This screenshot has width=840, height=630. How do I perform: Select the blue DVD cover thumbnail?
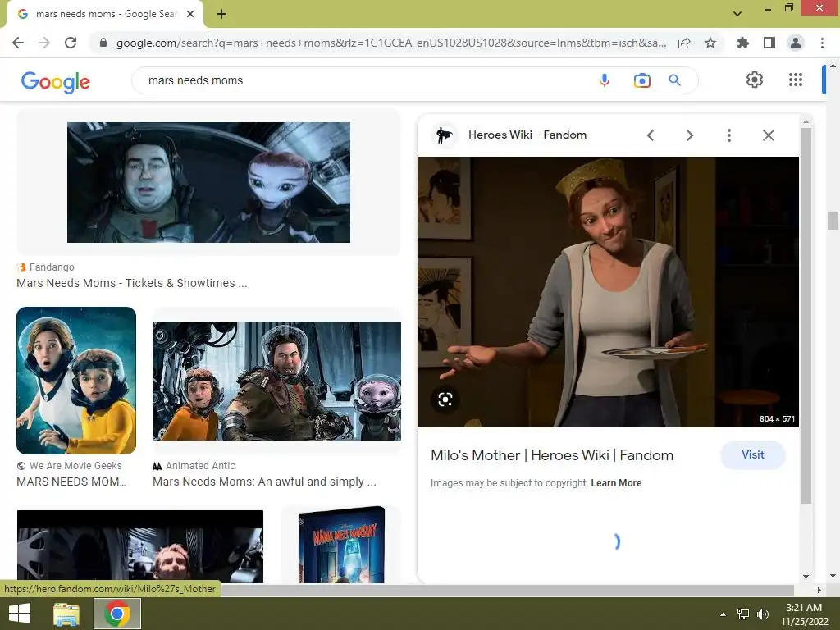point(341,545)
